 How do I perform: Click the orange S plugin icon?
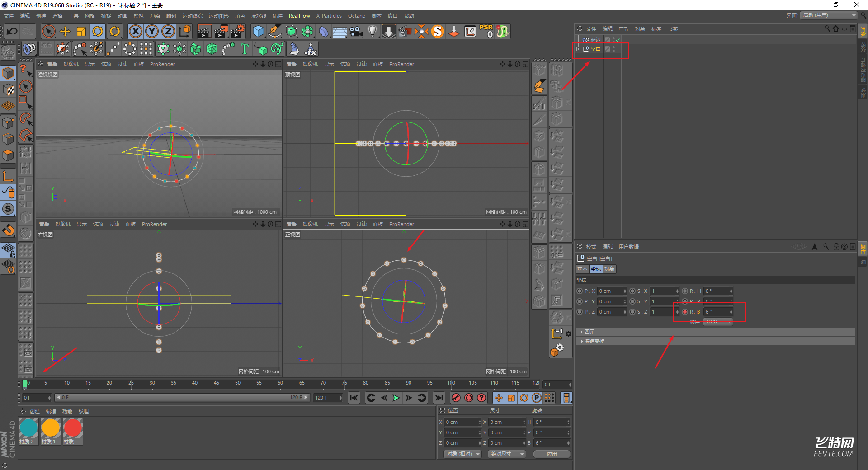click(x=438, y=31)
